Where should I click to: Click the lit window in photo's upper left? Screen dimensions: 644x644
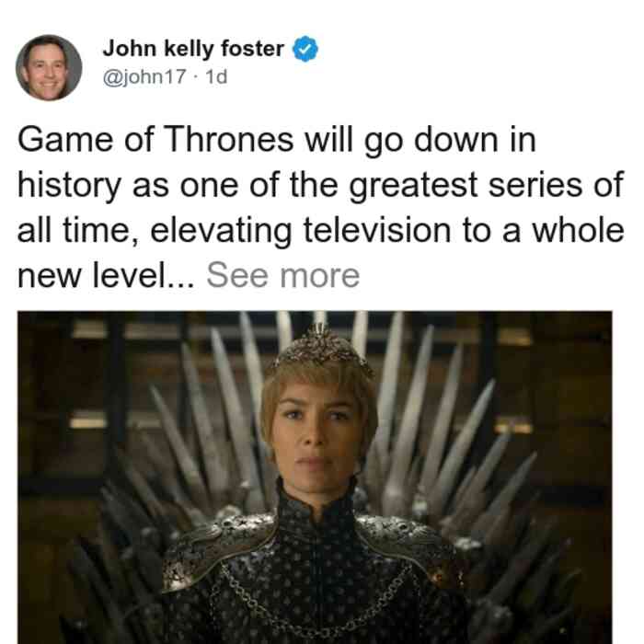88,329
